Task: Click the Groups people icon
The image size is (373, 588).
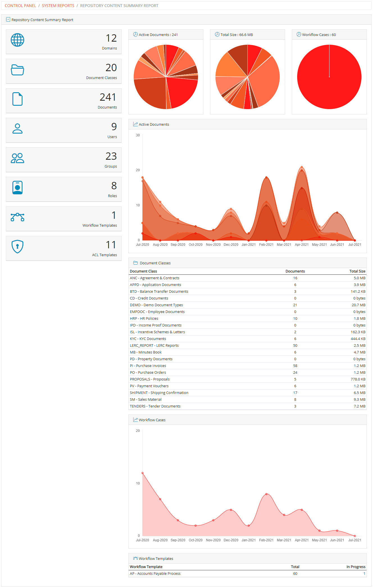Action: tap(17, 158)
